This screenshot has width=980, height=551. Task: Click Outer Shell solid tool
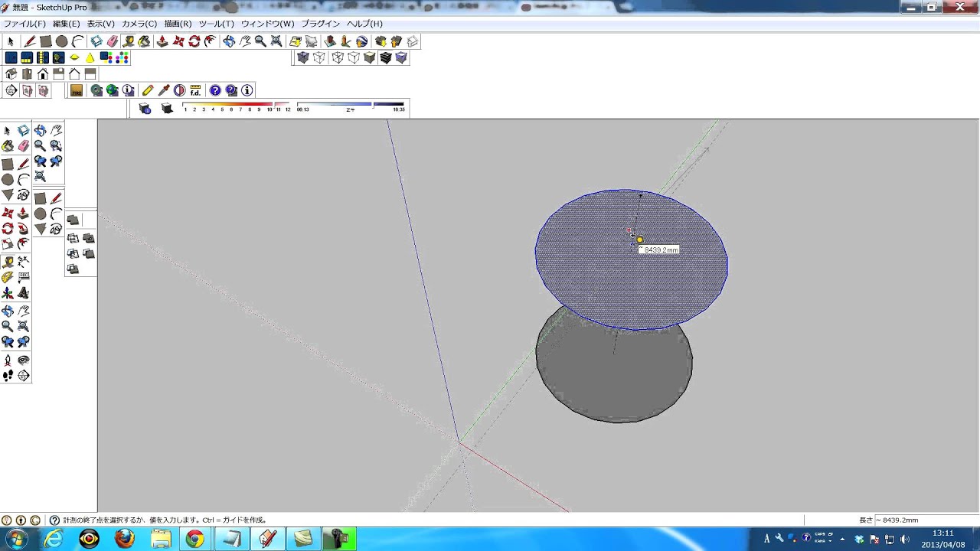coord(73,220)
